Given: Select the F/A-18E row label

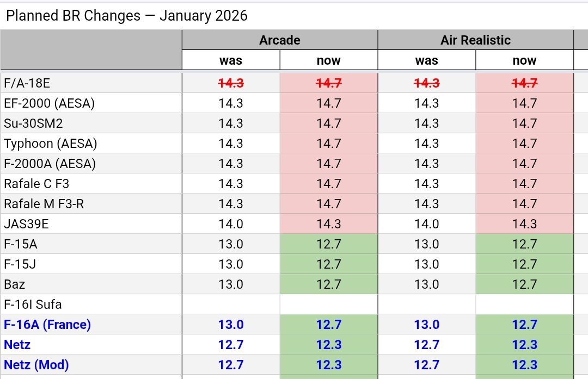Looking at the screenshot, I should tap(27, 83).
